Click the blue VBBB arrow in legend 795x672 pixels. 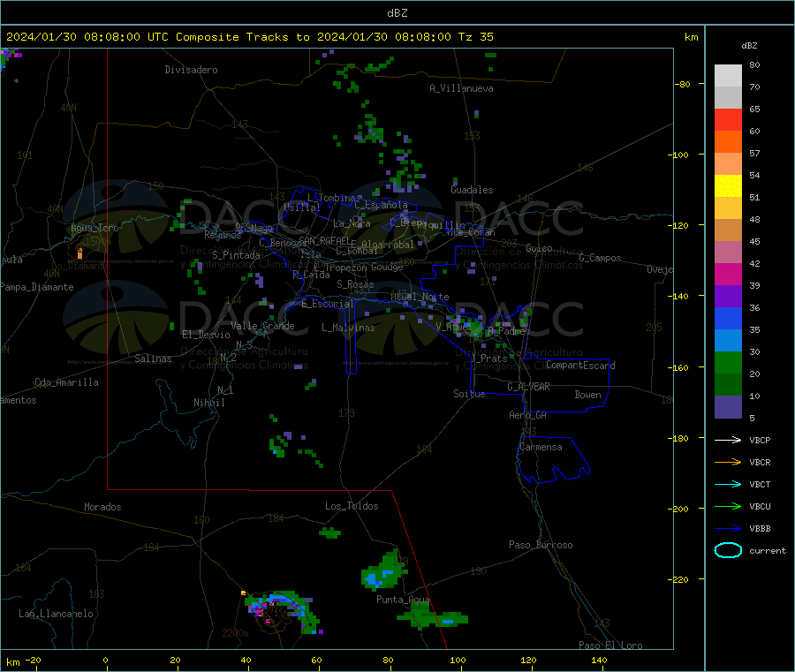pos(728,528)
